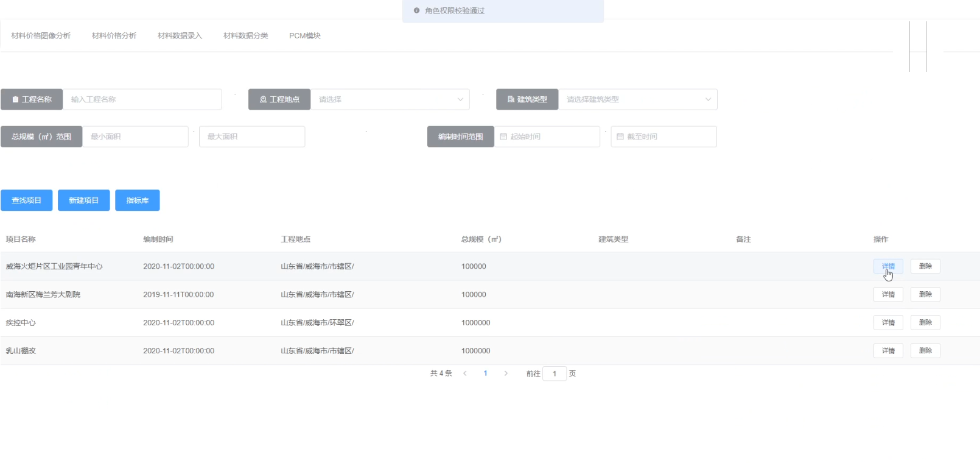
Task: Focus the 最小面积 input
Action: (135, 136)
